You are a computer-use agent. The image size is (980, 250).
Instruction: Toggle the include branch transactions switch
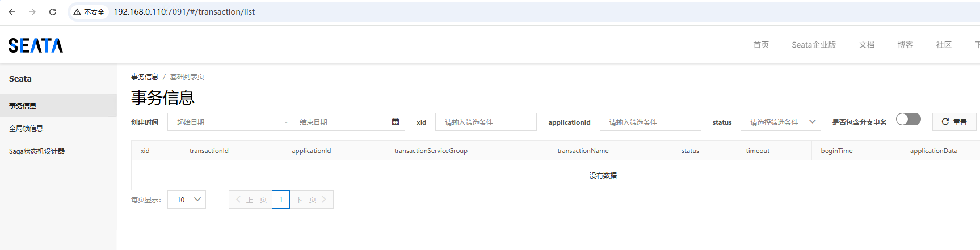[908, 119]
